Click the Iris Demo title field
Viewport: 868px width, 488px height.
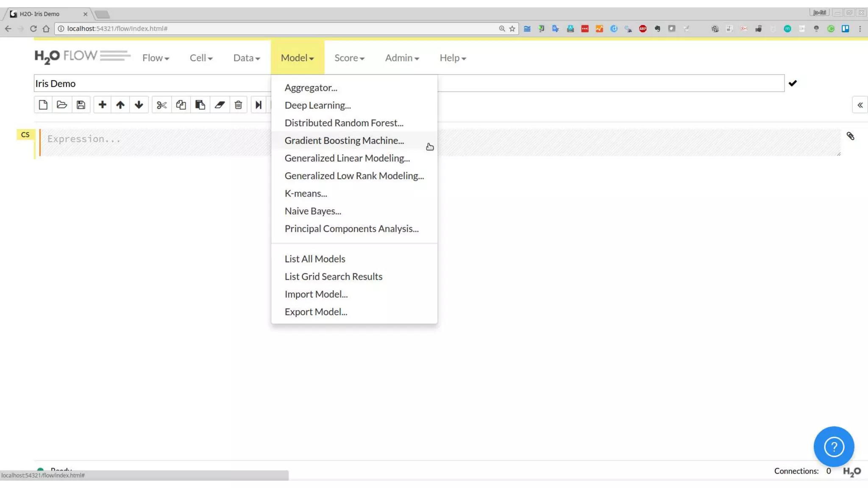click(x=153, y=83)
